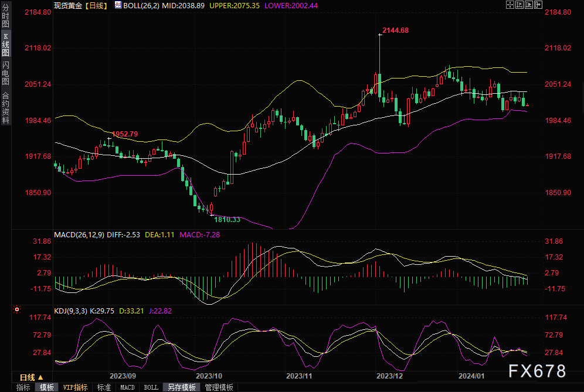
Task: Open the 日线 period selector dropdown
Action: point(31,377)
